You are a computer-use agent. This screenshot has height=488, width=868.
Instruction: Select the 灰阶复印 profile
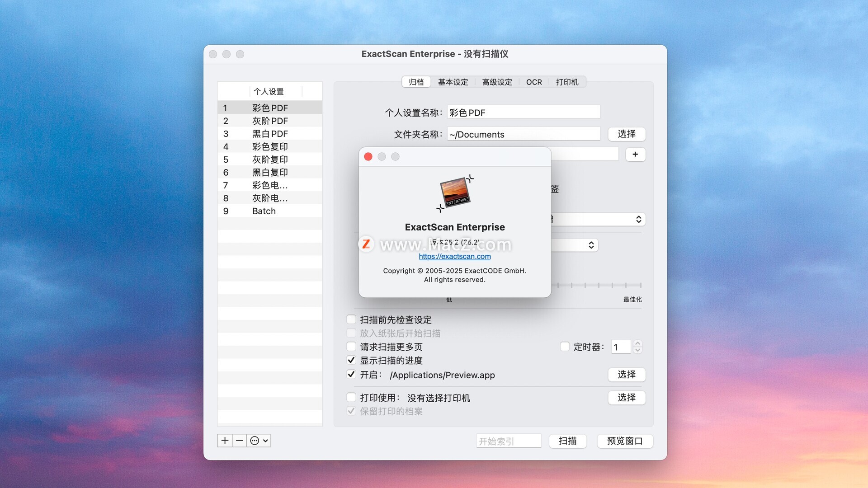tap(270, 160)
